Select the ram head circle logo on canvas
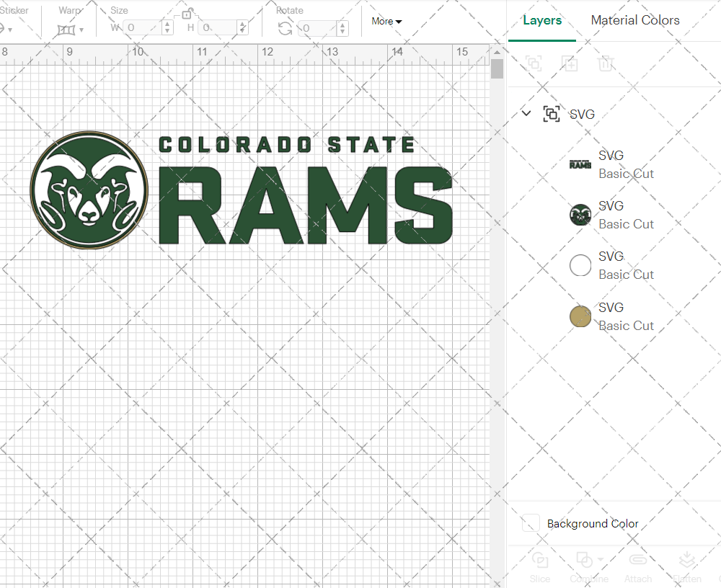Screen dimensions: 721x588 click(89, 190)
